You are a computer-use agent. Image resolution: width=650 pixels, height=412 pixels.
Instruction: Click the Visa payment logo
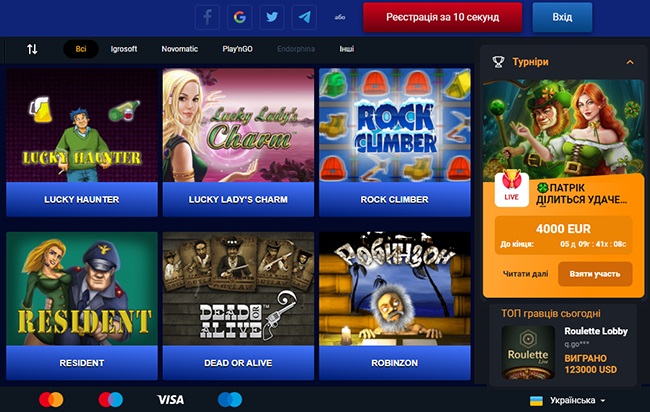point(171,400)
